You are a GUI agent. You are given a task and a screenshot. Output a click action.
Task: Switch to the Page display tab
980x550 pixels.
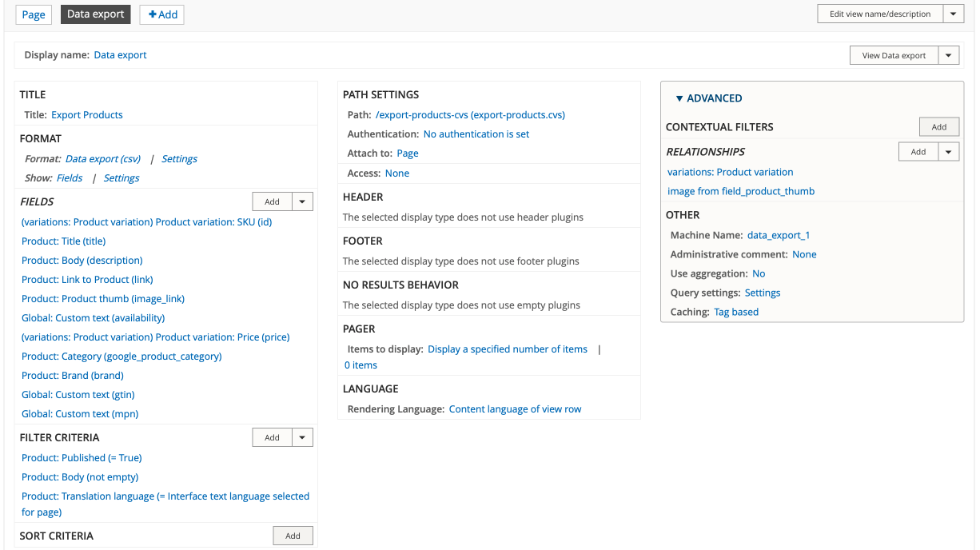[33, 14]
